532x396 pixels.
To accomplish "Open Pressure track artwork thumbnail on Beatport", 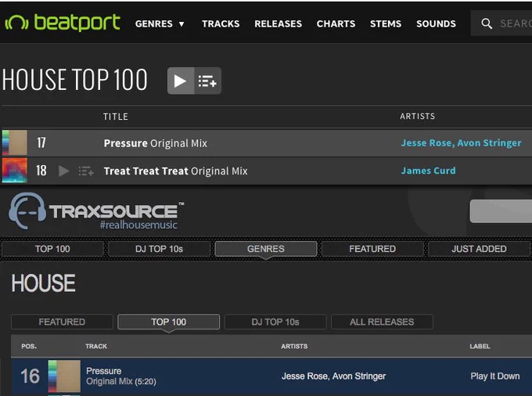I will 15,142.
